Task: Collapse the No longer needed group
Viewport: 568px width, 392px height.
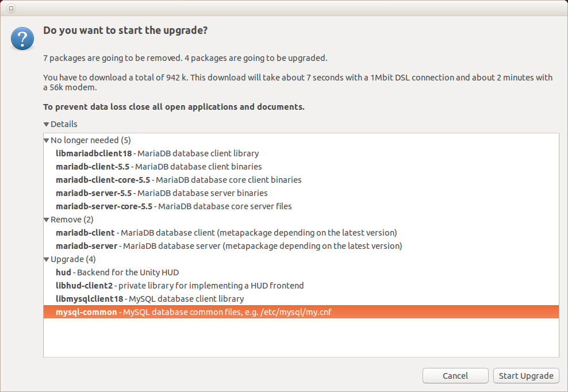Action: coord(47,140)
